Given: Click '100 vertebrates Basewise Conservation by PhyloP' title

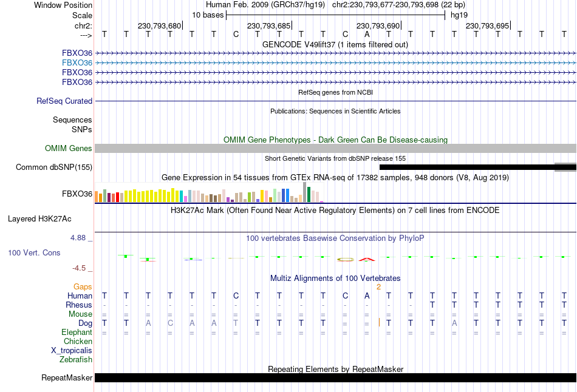Looking at the screenshot, I should [x=335, y=238].
